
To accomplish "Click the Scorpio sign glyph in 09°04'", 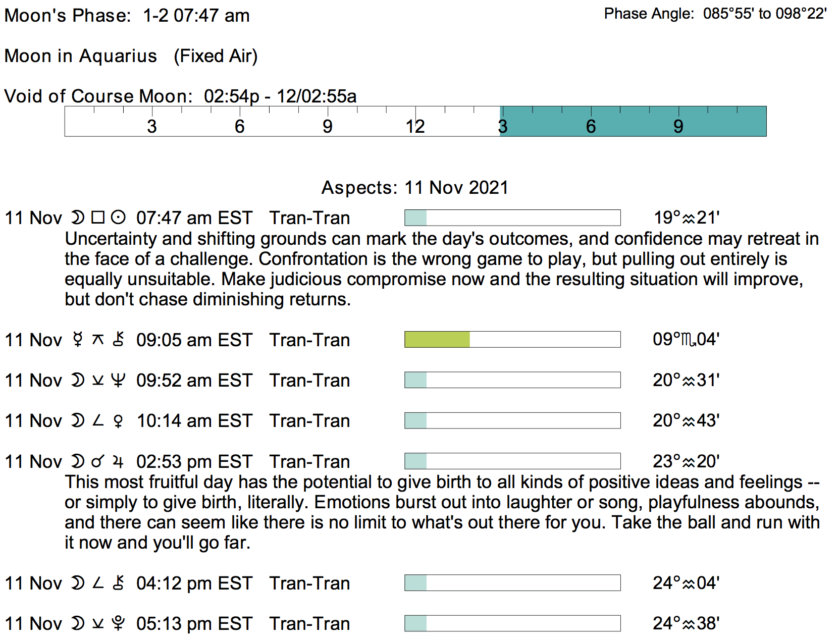I will (x=688, y=340).
